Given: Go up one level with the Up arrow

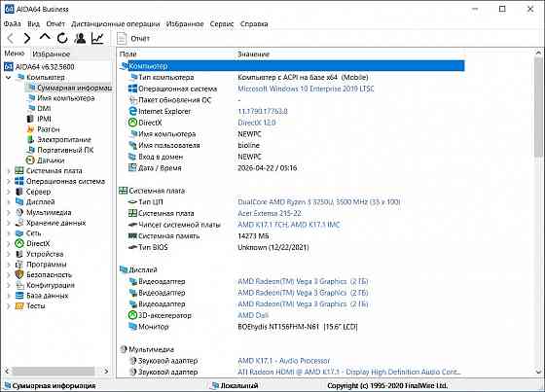Looking at the screenshot, I should (x=45, y=37).
